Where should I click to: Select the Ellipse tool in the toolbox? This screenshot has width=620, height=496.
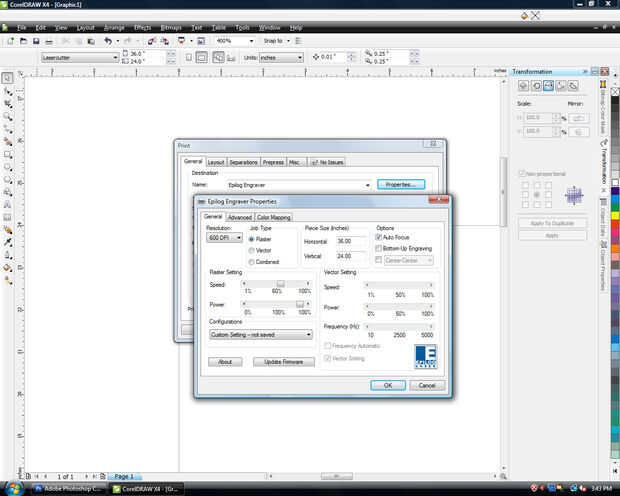coord(8,167)
